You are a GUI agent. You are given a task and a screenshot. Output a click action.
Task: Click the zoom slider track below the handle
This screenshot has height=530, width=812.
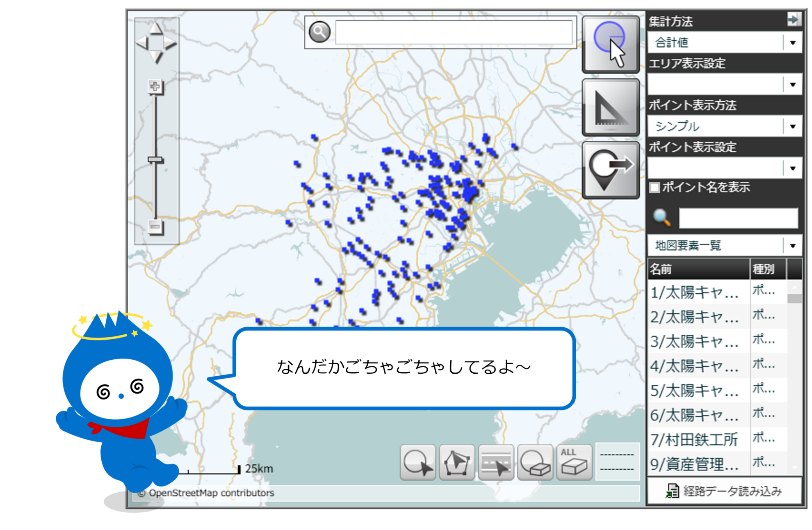tap(155, 191)
